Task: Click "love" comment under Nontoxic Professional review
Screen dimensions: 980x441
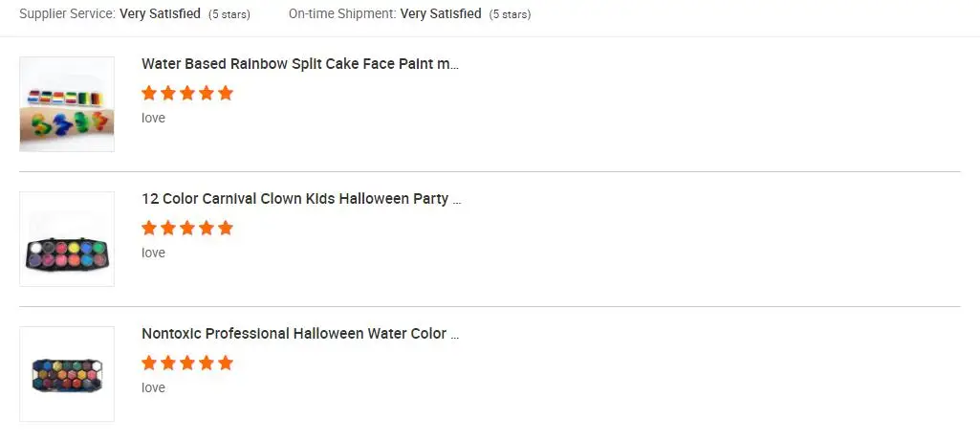Action: tap(153, 388)
